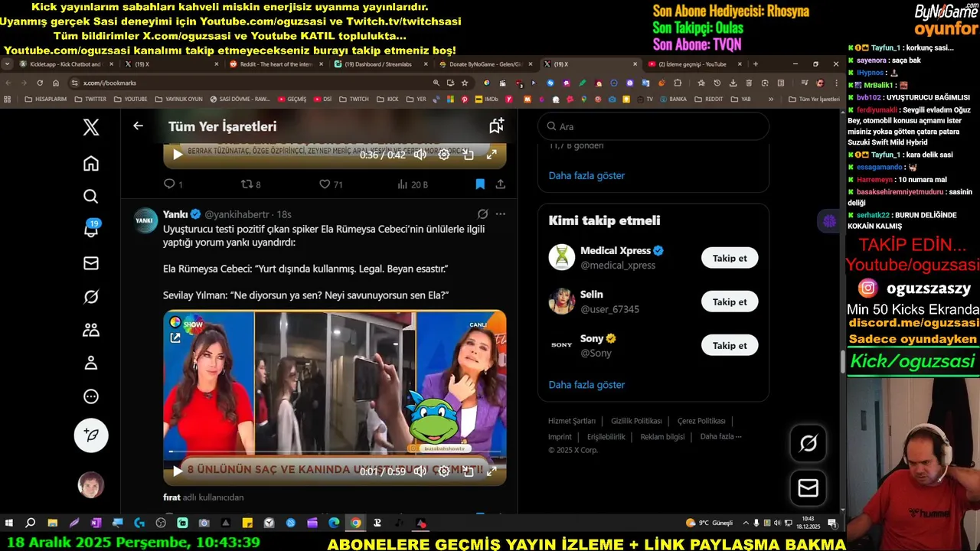Click the X logo in the sidebar
980x551 pixels.
point(90,127)
